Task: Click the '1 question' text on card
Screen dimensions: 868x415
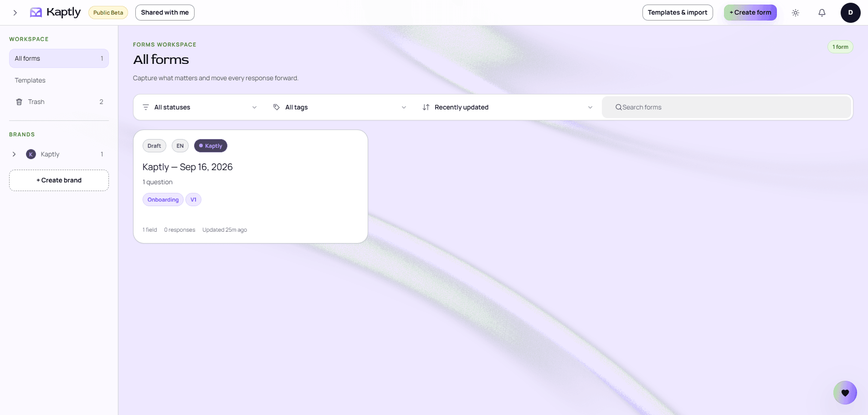Action: pyautogui.click(x=158, y=182)
